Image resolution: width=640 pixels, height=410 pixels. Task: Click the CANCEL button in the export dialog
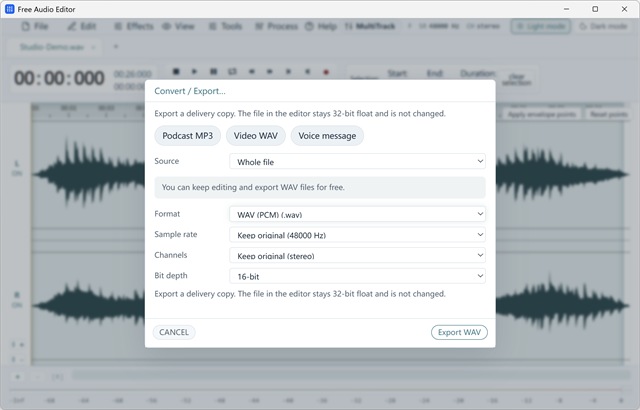click(x=174, y=332)
